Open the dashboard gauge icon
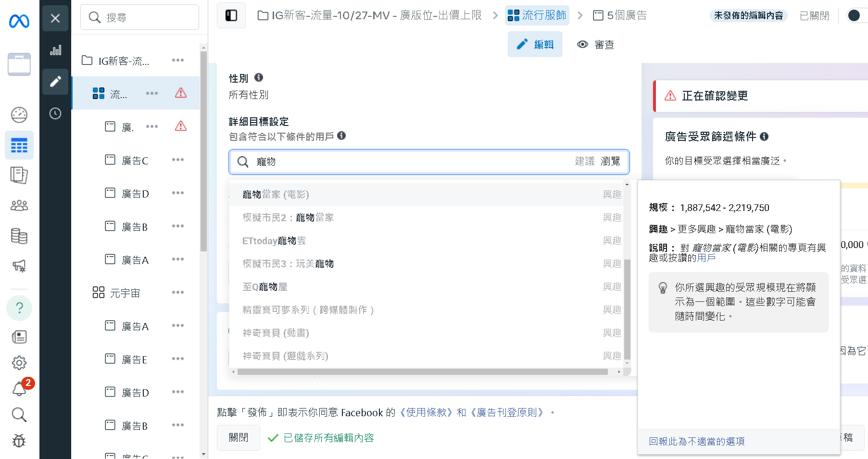868x459 pixels. coord(19,115)
